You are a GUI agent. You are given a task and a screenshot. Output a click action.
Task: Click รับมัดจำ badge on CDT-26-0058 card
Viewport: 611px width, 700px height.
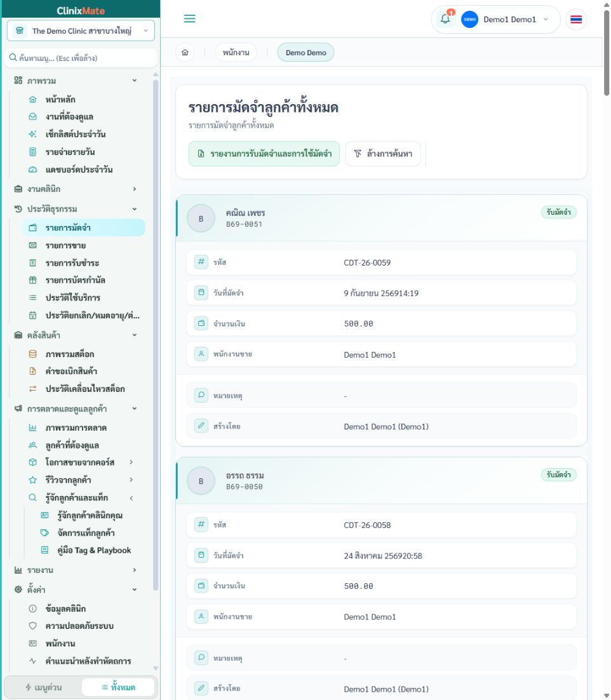tap(559, 475)
